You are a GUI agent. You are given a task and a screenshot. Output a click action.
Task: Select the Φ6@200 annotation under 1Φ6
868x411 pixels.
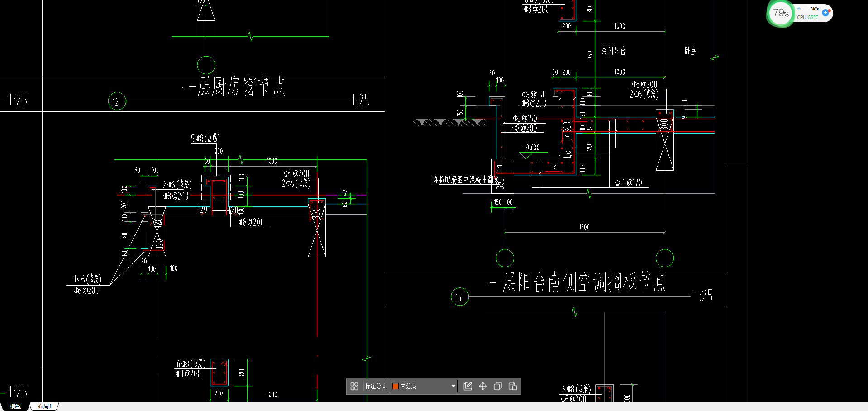[86, 291]
